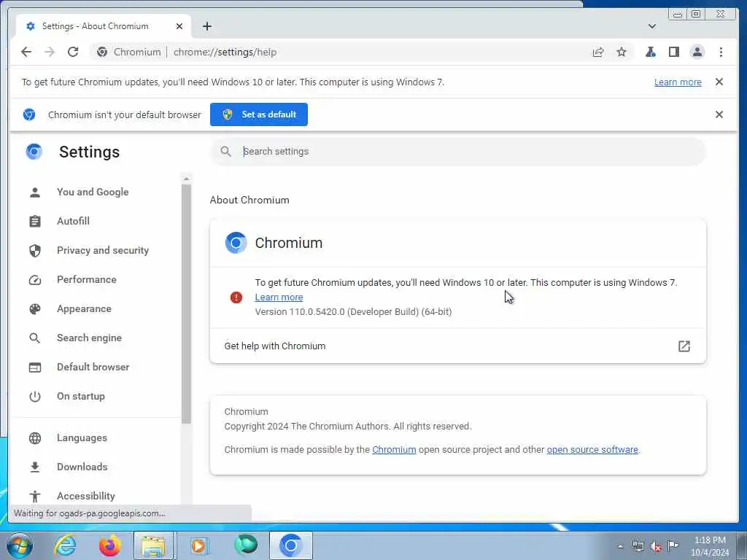Click the forward navigation arrow
Image resolution: width=747 pixels, height=560 pixels.
click(50, 52)
